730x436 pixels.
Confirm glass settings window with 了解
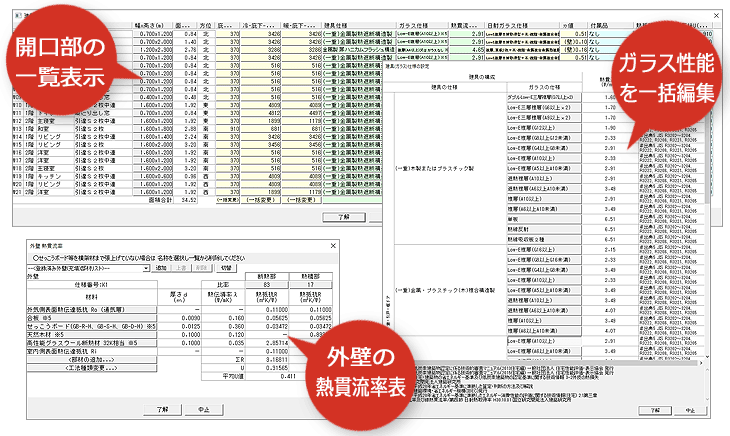click(x=656, y=410)
